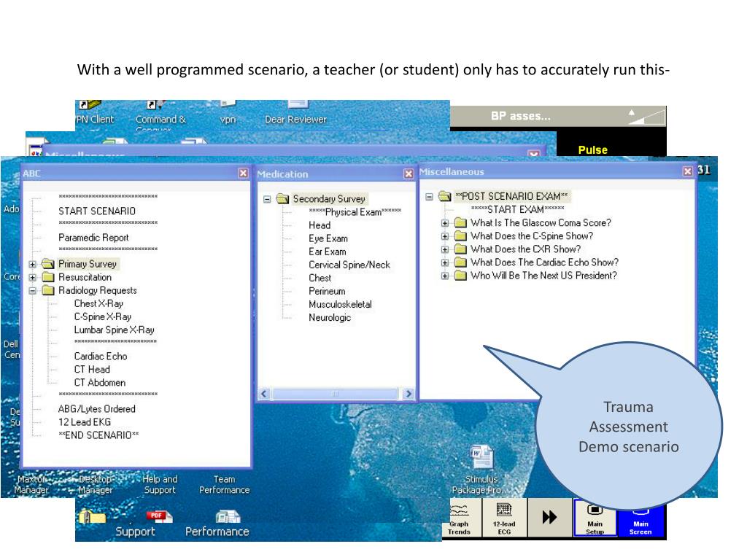The width and height of the screenshot is (747, 560).
Task: Select Chest X-Ray request
Action: [98, 303]
